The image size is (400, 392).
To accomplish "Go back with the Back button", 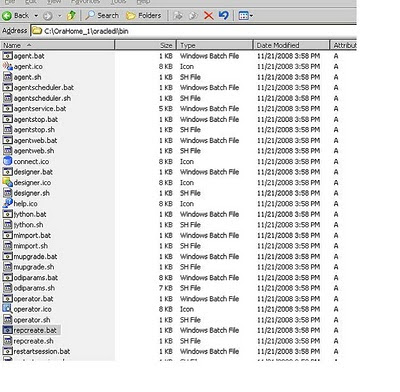I will [15, 15].
